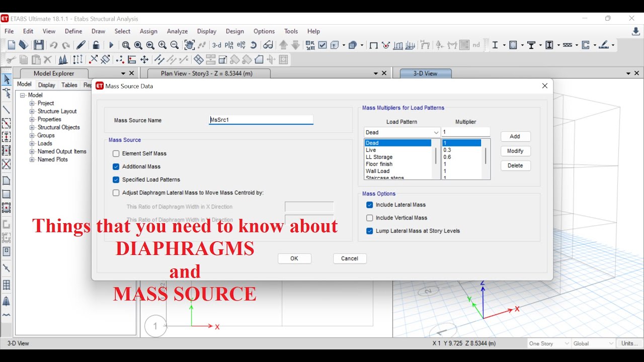Click the Zoom Out minus magnifier

point(175,45)
